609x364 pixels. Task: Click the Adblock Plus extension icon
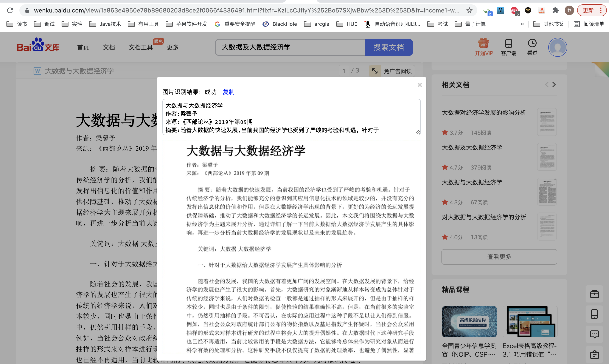[x=514, y=10]
